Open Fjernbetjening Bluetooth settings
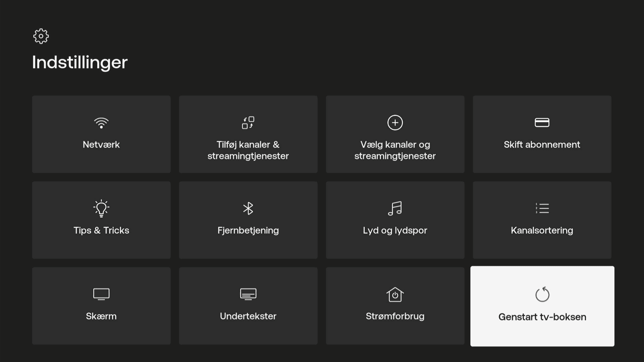This screenshot has height=362, width=644. 248,220
